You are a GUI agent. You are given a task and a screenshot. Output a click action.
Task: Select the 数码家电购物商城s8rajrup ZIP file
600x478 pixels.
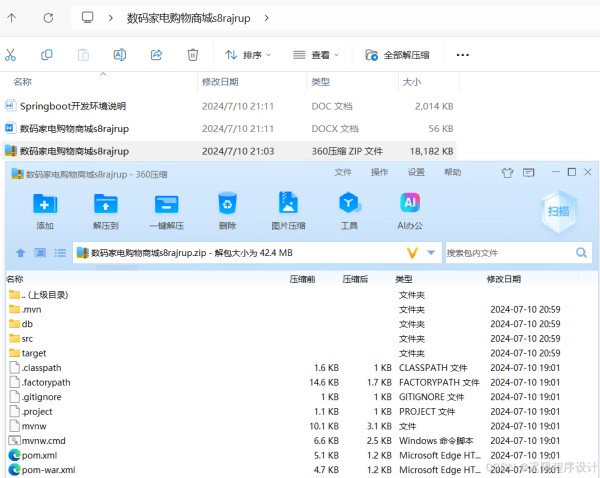pos(229,151)
